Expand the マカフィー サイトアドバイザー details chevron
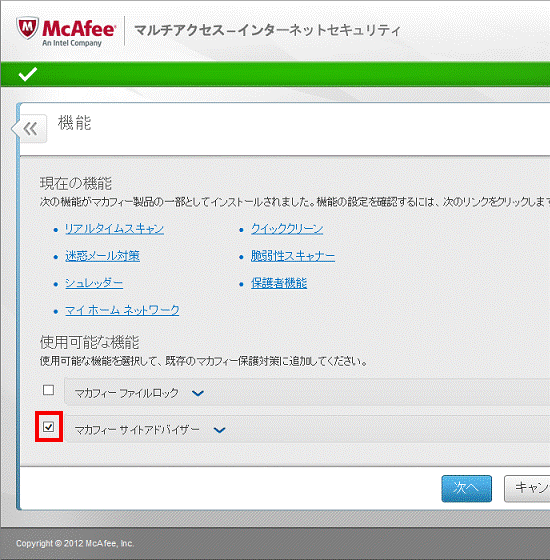The width and height of the screenshot is (550, 560). coord(219,430)
